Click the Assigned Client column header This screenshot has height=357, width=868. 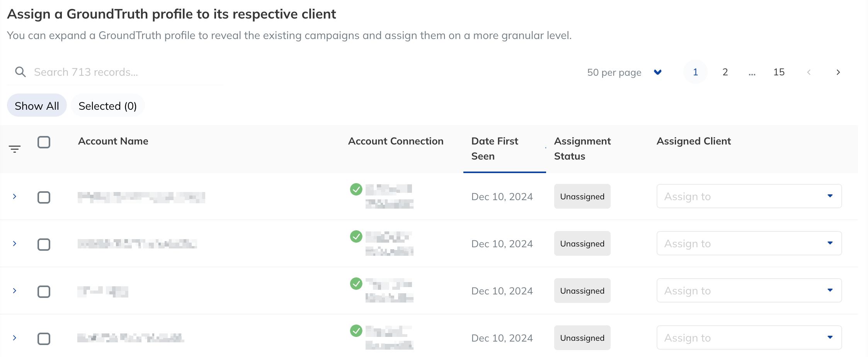point(693,141)
